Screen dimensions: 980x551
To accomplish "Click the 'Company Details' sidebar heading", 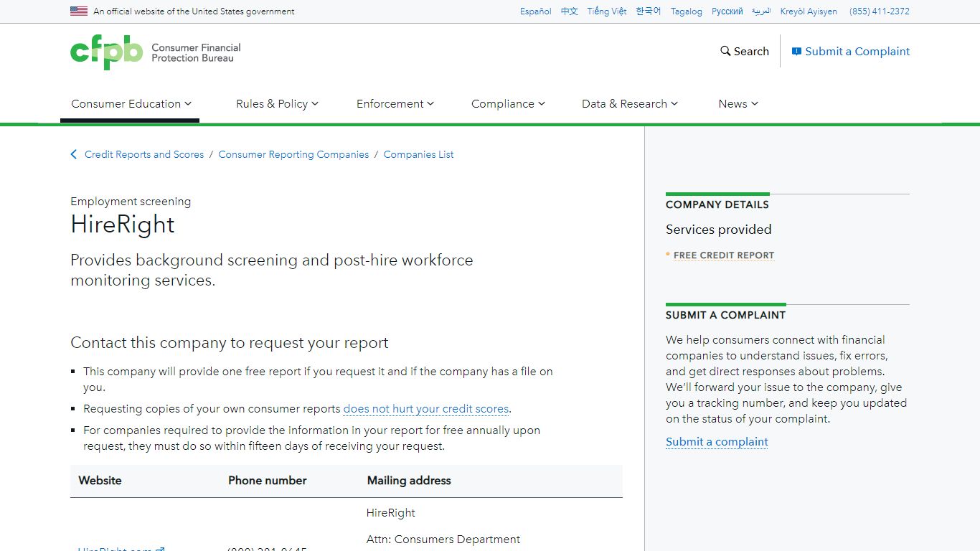I will [x=717, y=204].
